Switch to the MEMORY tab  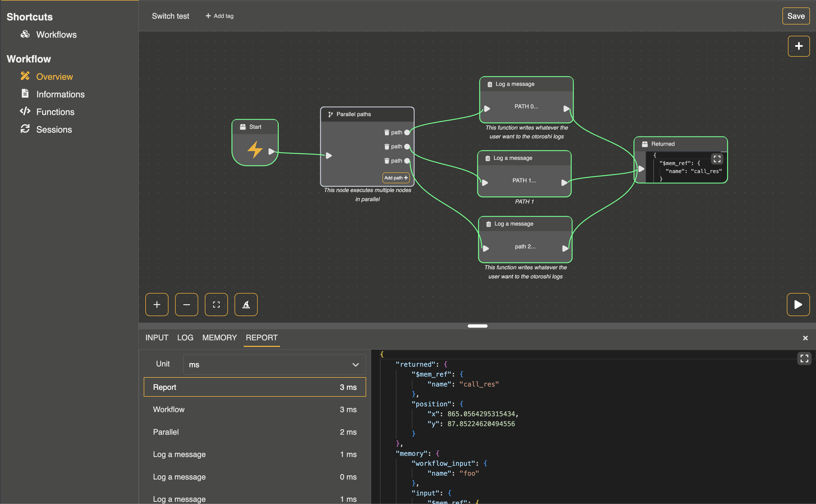pos(219,338)
